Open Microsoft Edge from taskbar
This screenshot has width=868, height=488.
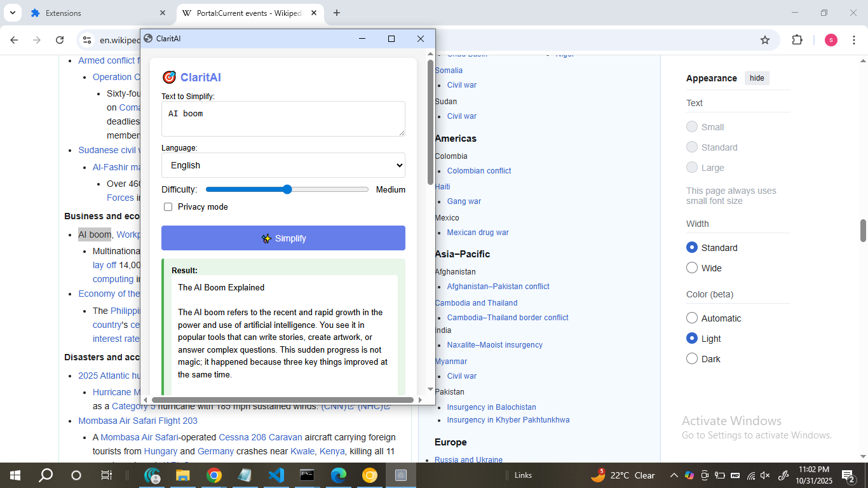click(x=338, y=475)
